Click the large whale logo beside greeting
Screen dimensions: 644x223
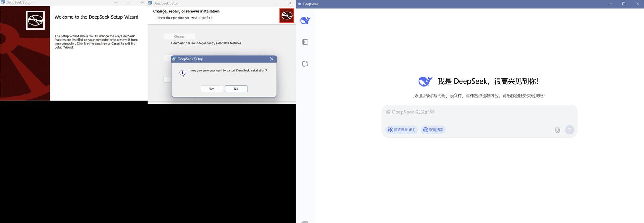tap(426, 81)
